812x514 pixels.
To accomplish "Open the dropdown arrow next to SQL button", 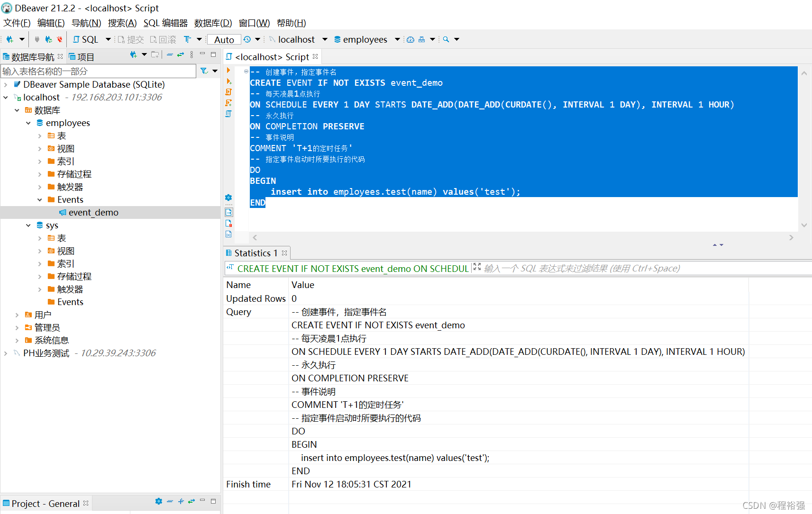I will (108, 39).
